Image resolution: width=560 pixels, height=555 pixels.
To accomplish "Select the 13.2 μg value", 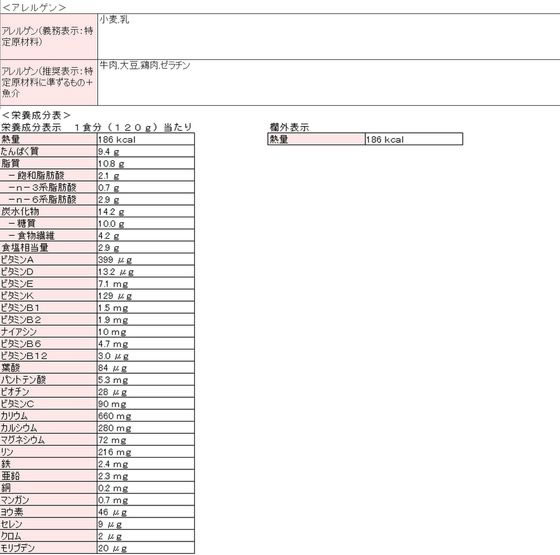I will 146,271.
